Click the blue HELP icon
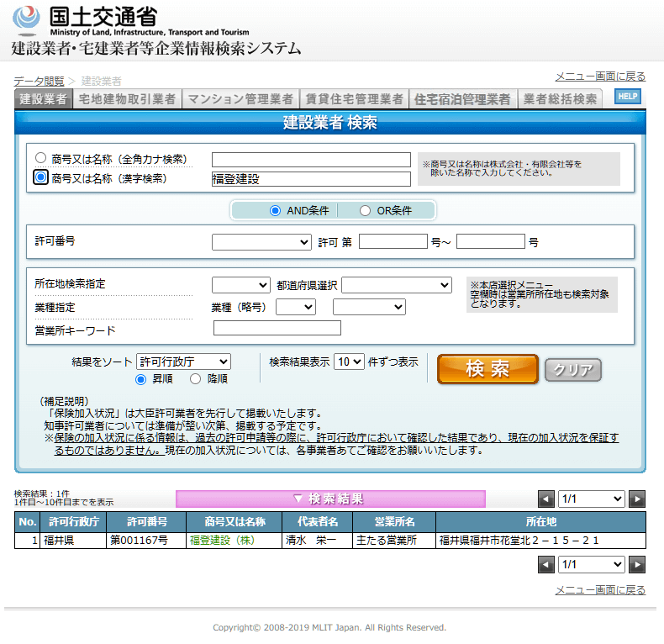This screenshot has height=644, width=664. click(627, 97)
